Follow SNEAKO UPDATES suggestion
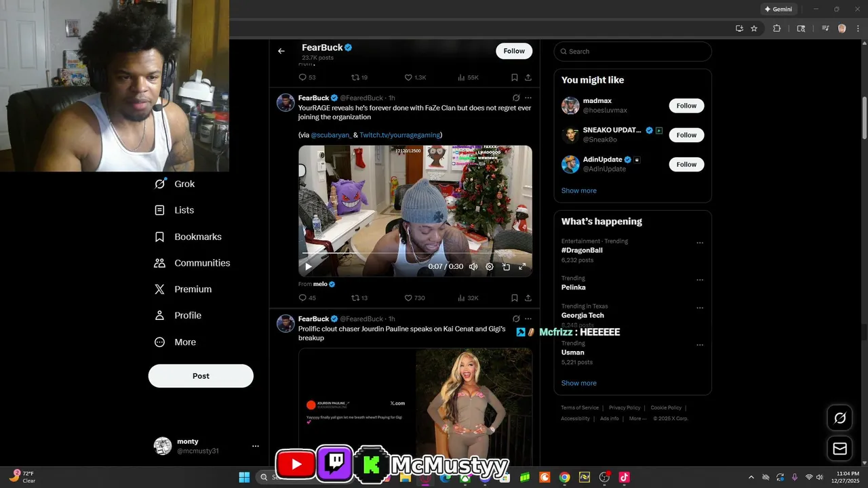Viewport: 868px width, 488px height. coord(686,135)
